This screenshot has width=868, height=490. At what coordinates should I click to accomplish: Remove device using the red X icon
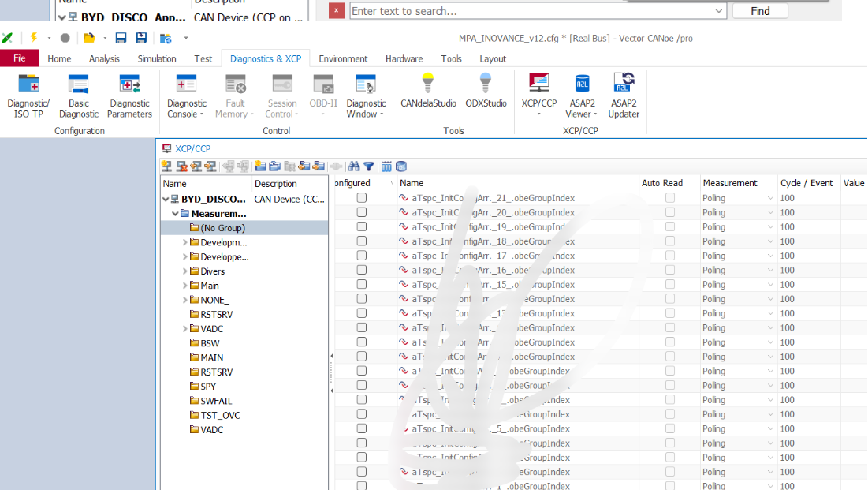181,166
